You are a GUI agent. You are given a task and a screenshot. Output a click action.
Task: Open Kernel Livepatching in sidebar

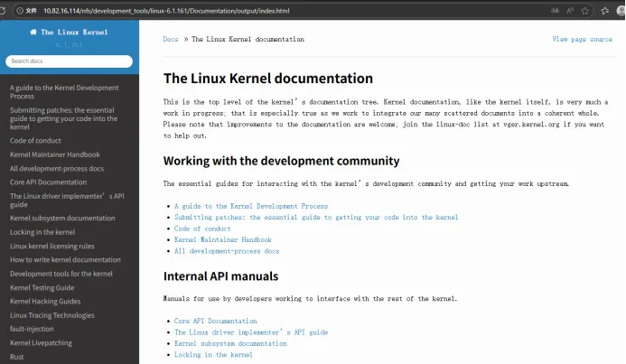click(42, 343)
